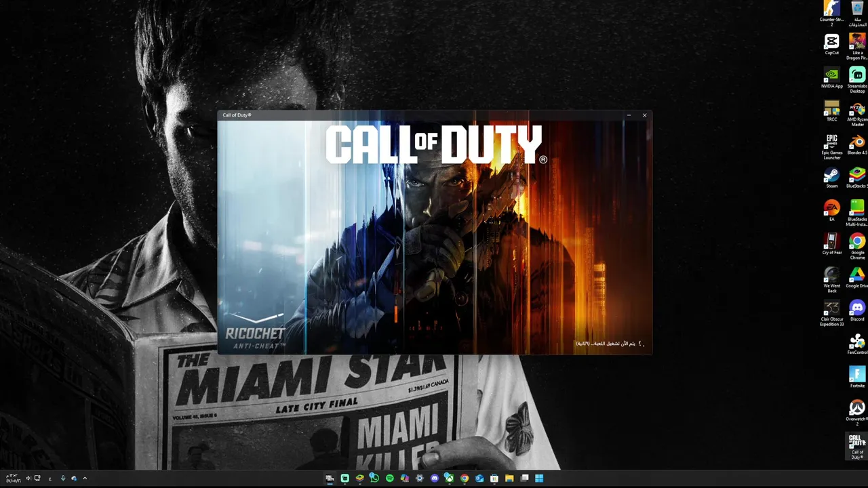Select Call of Duty desktop shortcut
Screen dimensions: 868x488
(857, 446)
